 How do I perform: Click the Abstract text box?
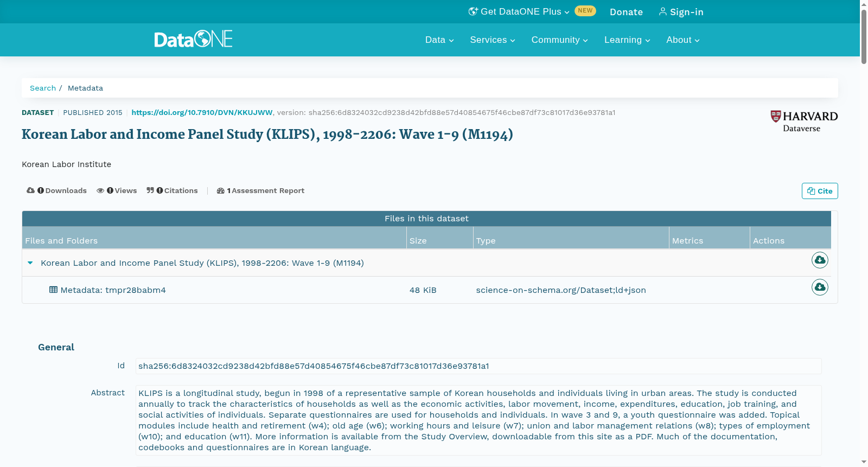click(x=478, y=420)
